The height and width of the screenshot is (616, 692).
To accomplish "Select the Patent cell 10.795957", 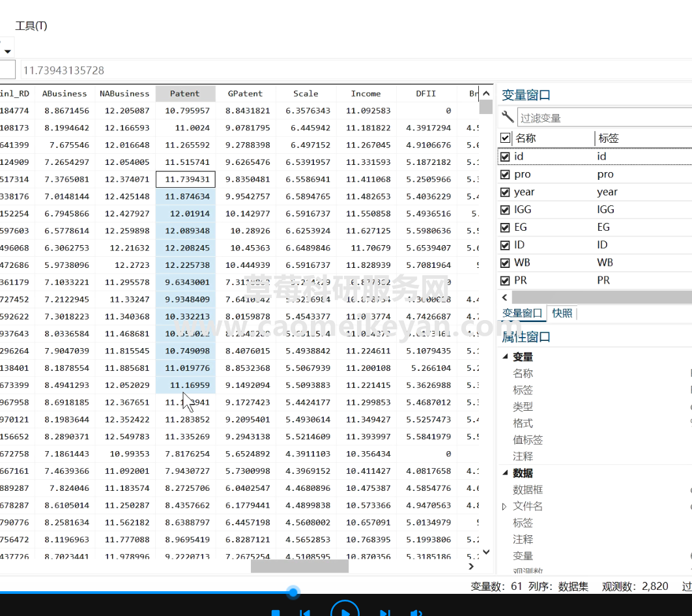I will tap(186, 110).
